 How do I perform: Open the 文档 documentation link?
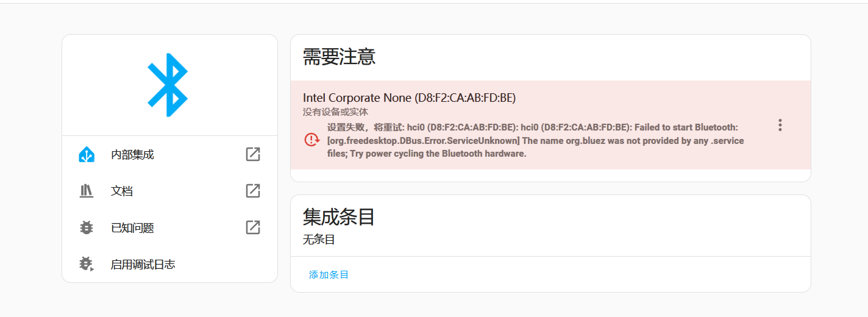click(x=169, y=191)
